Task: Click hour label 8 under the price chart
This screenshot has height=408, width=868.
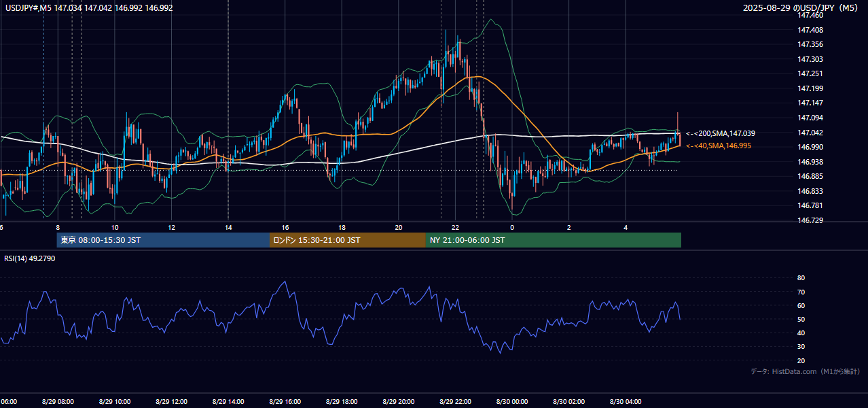Action: tap(58, 227)
